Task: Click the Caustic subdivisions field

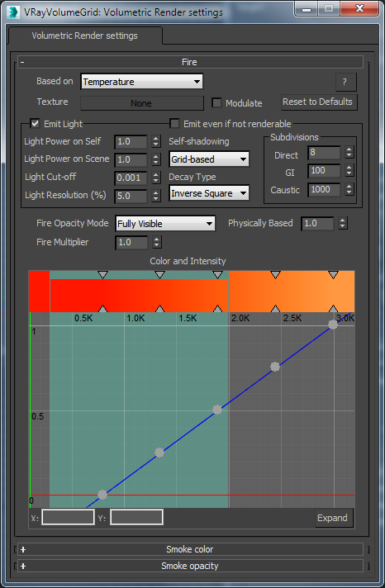Action: point(324,189)
